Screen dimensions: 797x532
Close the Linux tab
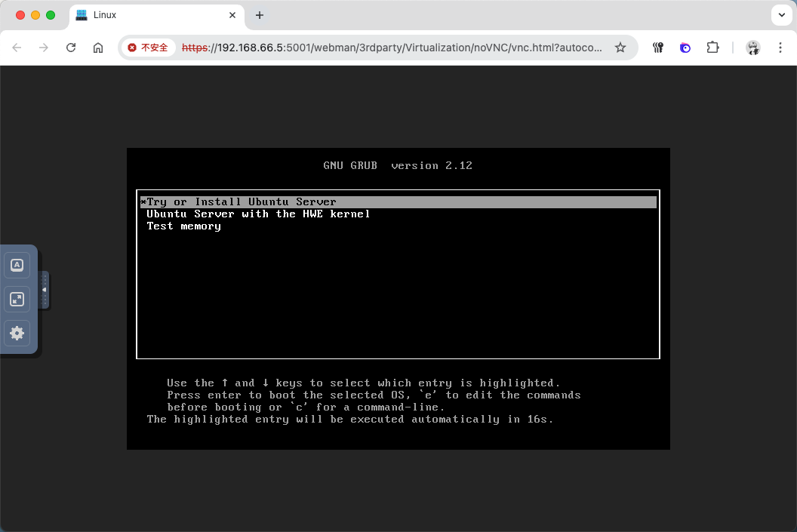point(232,15)
